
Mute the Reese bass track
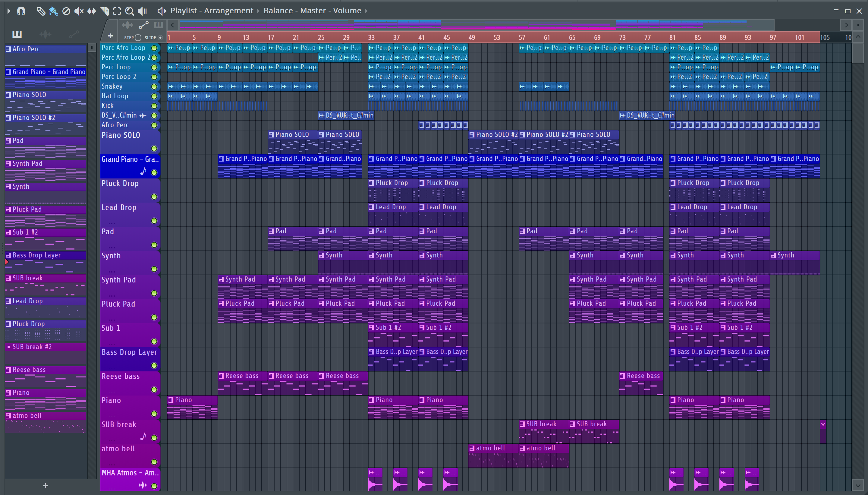click(x=154, y=389)
